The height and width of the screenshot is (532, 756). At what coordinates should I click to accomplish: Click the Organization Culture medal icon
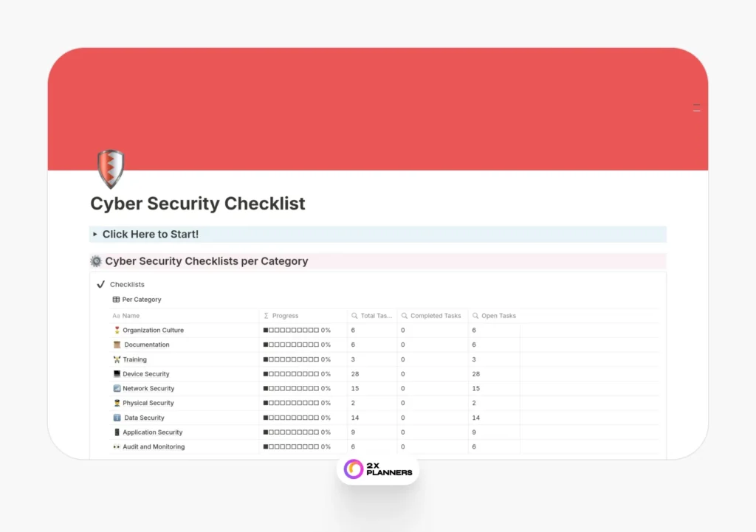click(117, 331)
